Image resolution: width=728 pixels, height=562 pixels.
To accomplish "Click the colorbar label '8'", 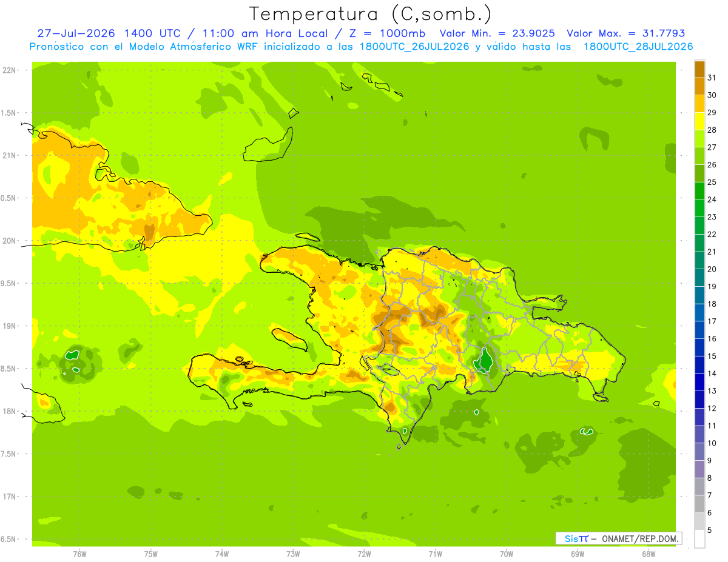I will pos(710,478).
